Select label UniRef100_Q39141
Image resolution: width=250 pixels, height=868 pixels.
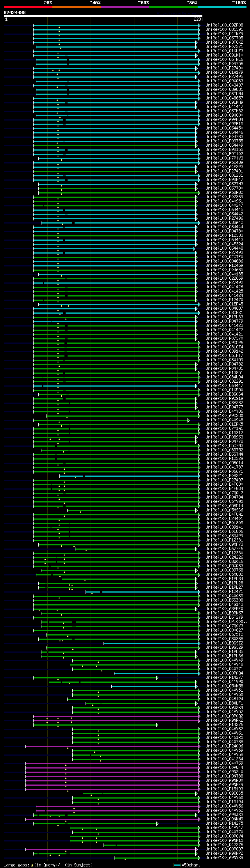(x=224, y=527)
